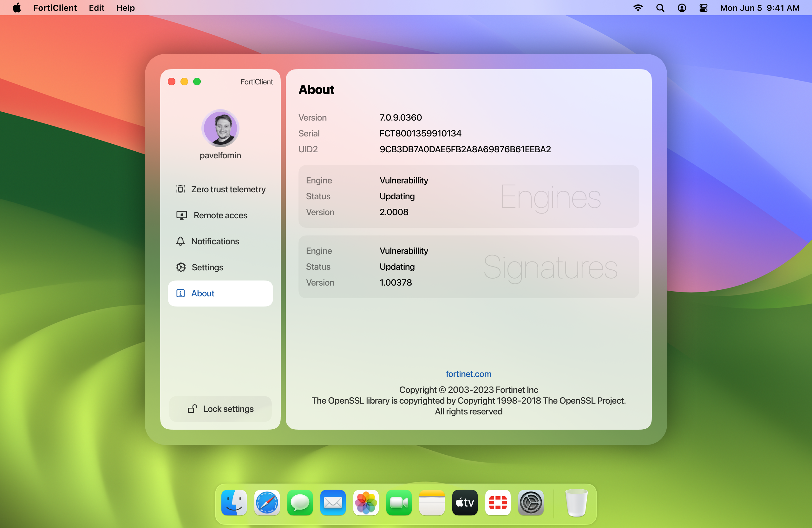Open the Wi-Fi status menu
This screenshot has height=528, width=812.
point(638,8)
